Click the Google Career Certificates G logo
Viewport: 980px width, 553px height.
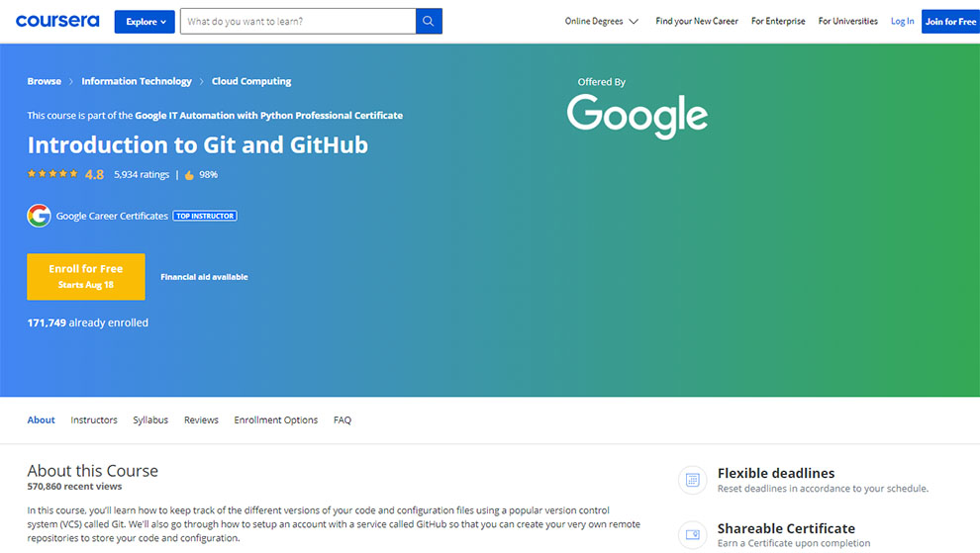click(39, 216)
